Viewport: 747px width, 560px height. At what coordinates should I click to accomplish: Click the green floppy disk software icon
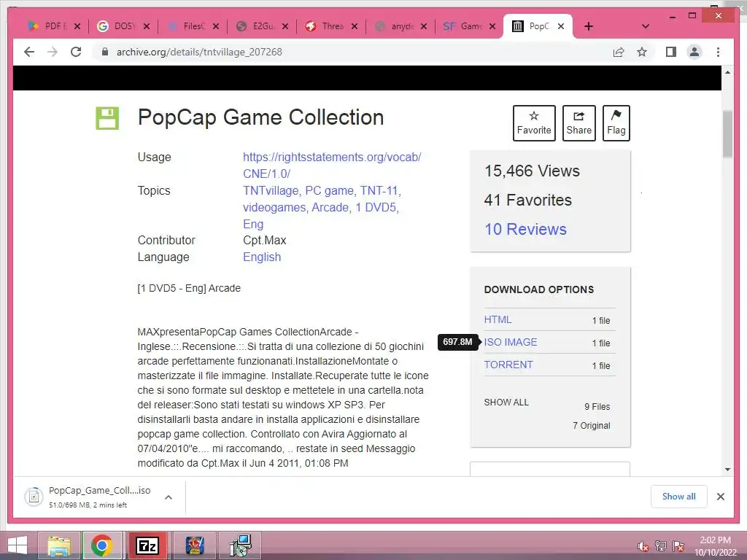pyautogui.click(x=107, y=118)
